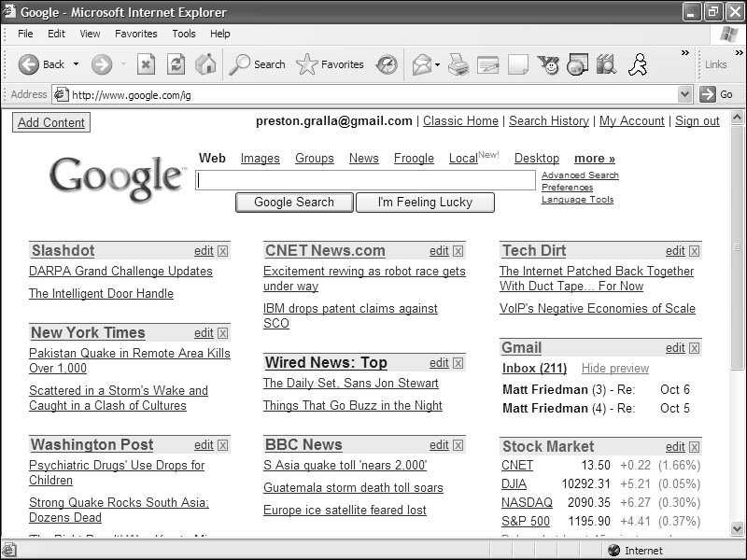Close the Washington Post module
The width and height of the screenshot is (747, 560).
[x=222, y=445]
